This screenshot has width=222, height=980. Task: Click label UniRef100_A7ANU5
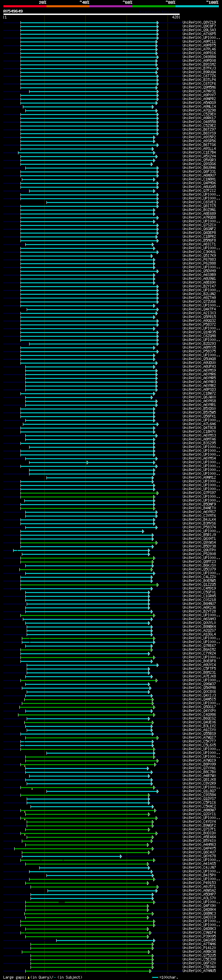pyautogui.click(x=199, y=971)
